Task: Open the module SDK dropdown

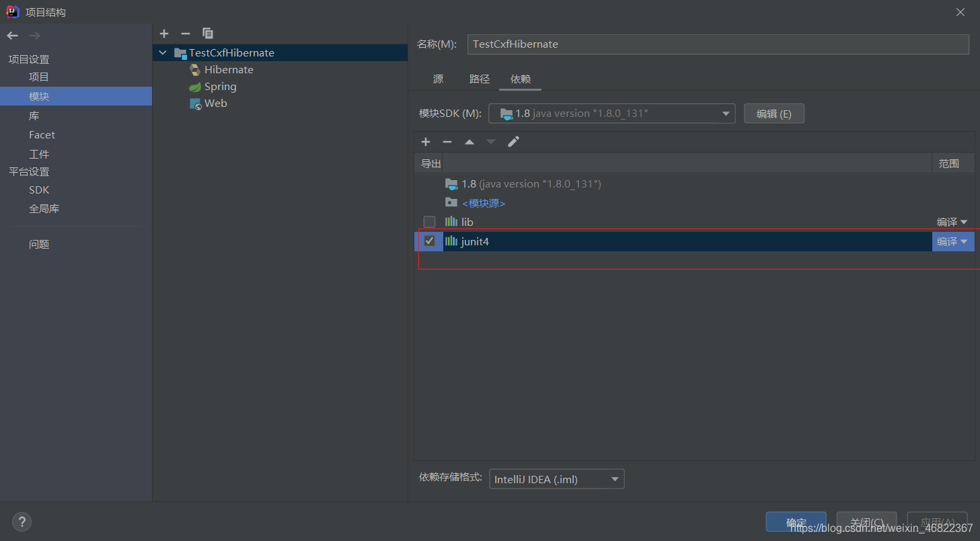Action: [611, 114]
